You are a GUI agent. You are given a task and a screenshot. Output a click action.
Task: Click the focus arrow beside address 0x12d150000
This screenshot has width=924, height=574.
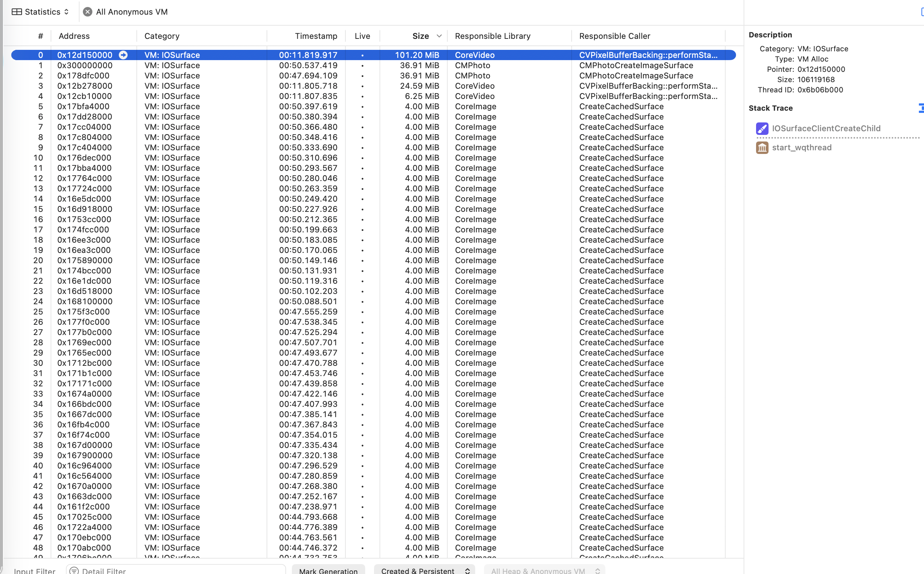click(x=123, y=55)
